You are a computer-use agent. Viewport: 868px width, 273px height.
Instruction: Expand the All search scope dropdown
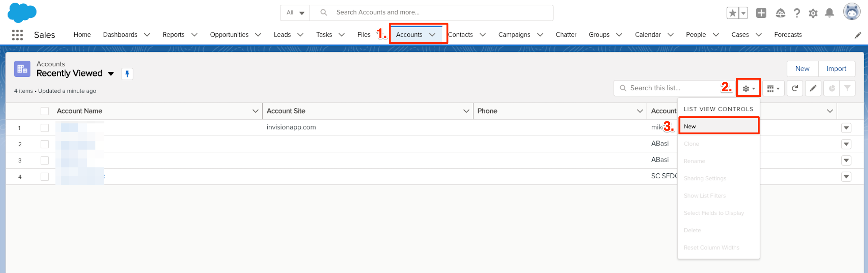coord(295,13)
